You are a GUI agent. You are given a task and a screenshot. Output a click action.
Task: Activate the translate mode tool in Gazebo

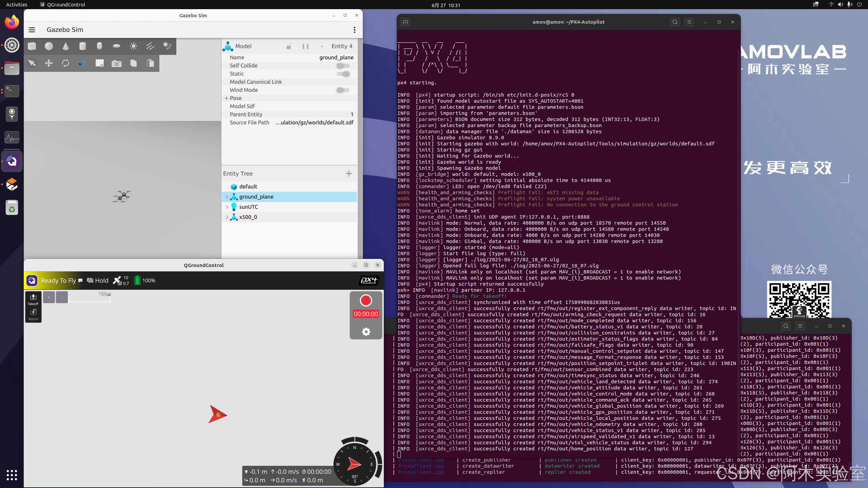pos(49,63)
